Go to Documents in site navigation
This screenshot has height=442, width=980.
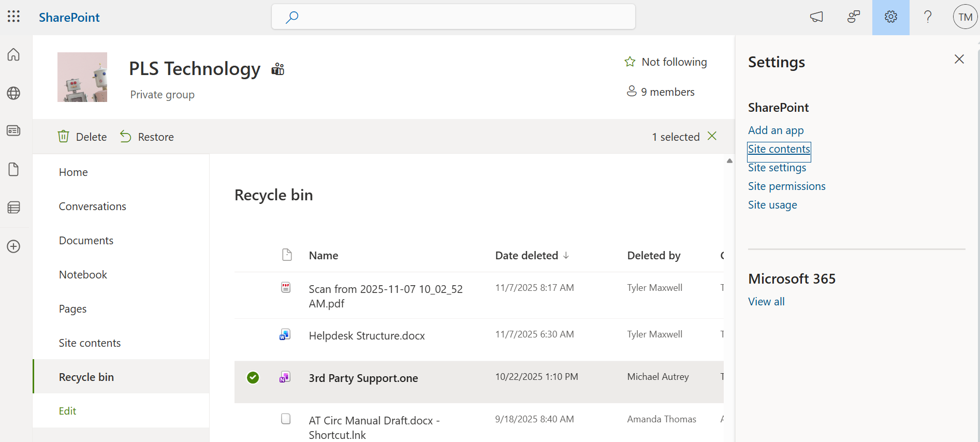(86, 241)
